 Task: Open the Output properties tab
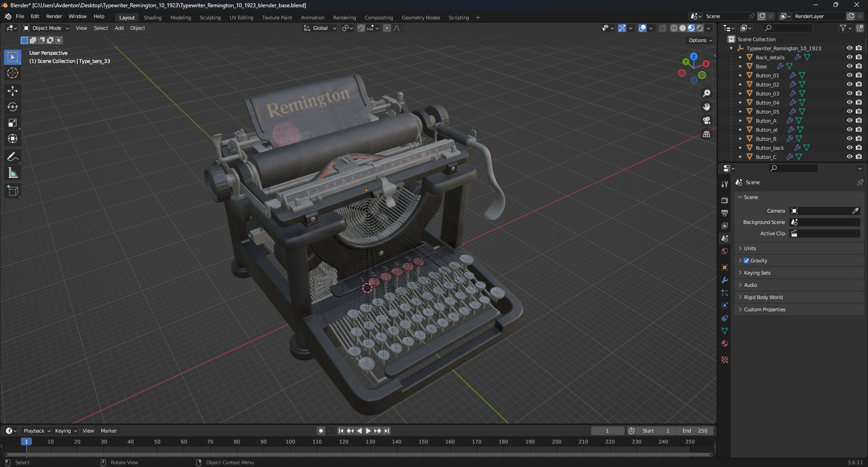point(725,213)
